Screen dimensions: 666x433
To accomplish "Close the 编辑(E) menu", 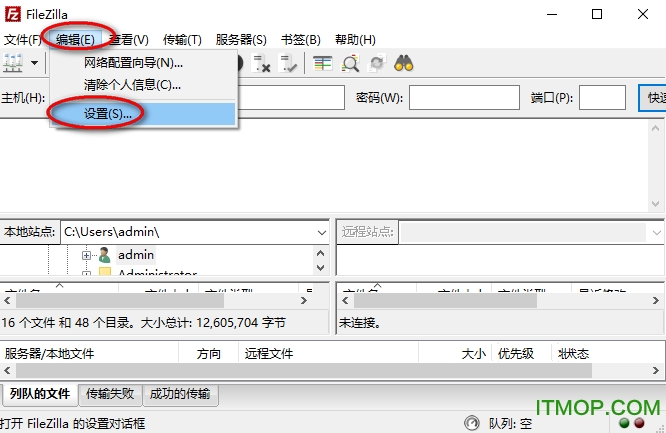I will pyautogui.click(x=75, y=40).
